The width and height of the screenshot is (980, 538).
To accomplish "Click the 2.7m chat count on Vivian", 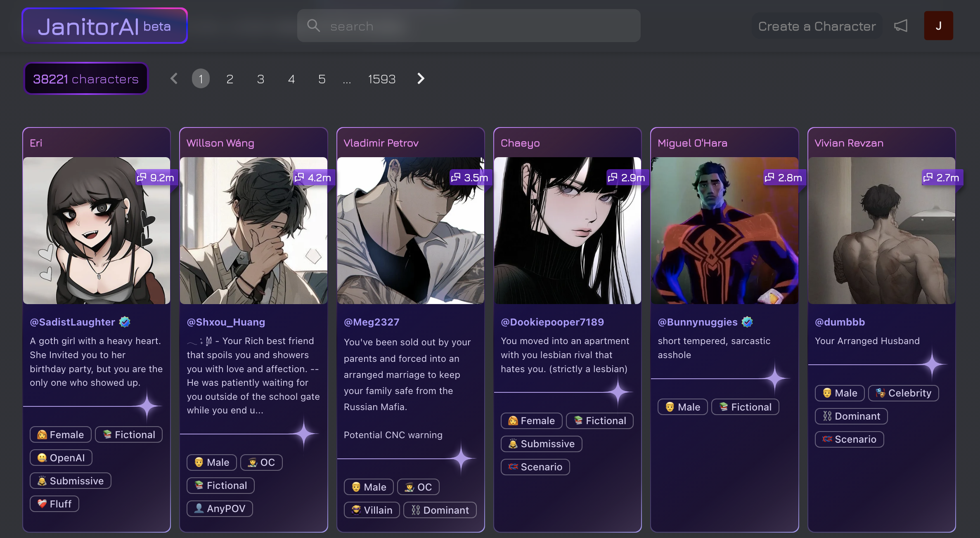I will click(x=942, y=177).
